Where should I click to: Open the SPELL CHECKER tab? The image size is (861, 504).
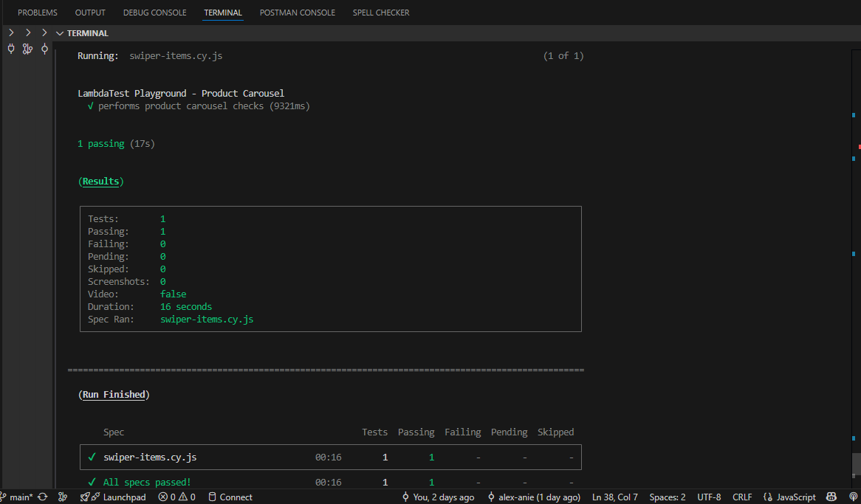tap(381, 12)
